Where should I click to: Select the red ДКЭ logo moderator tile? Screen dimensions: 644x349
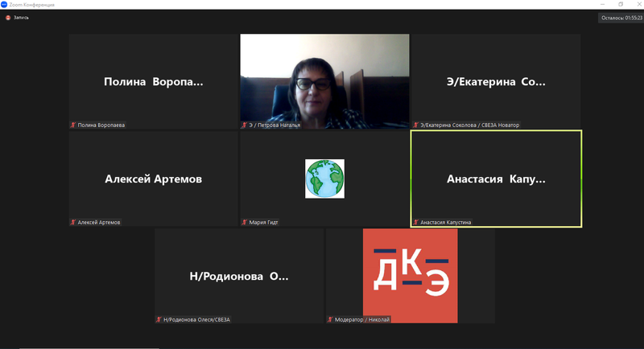pos(410,275)
